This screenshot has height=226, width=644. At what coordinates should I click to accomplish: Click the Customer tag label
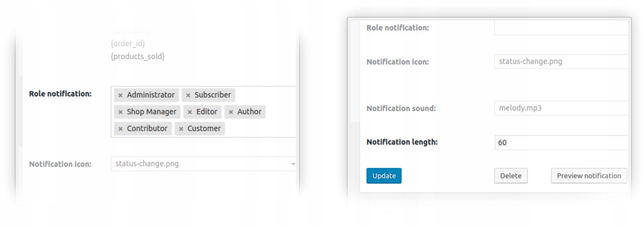click(x=204, y=128)
